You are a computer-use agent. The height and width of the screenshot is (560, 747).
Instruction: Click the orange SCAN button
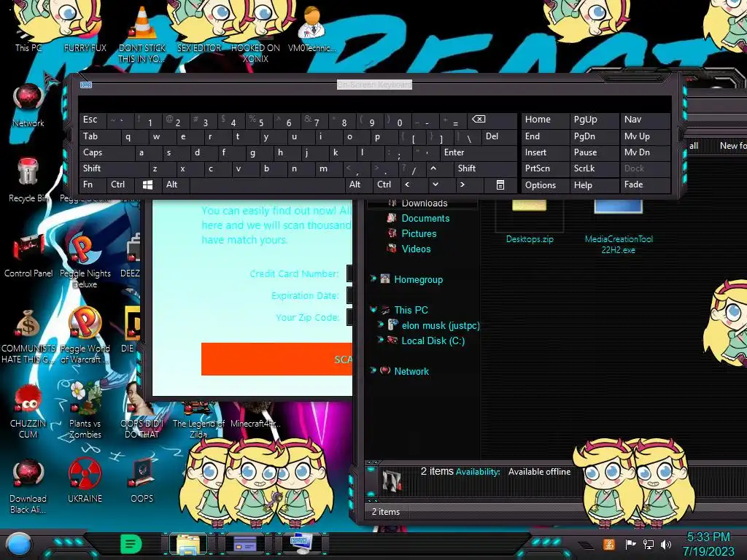pyautogui.click(x=276, y=359)
